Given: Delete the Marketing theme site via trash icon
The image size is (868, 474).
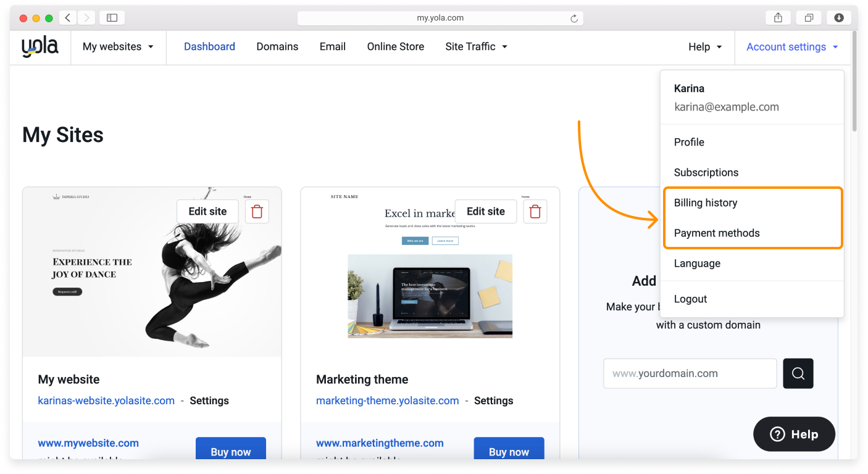Looking at the screenshot, I should pos(535,211).
